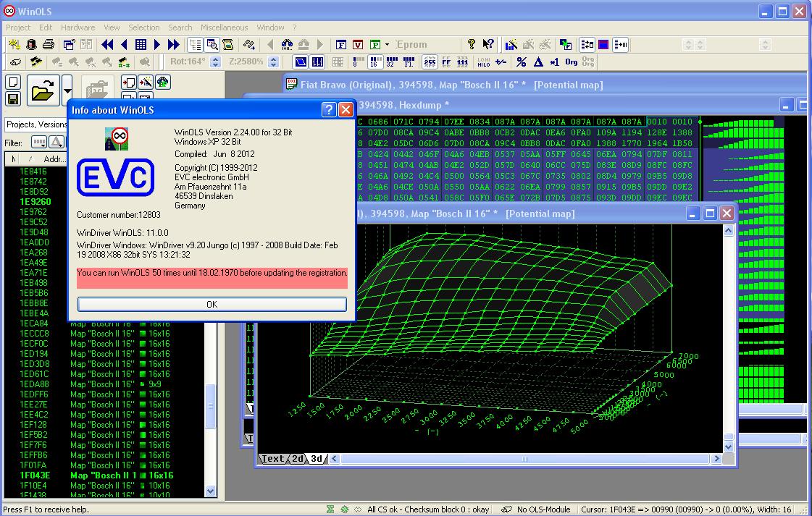Go to previous map with single-left arrow

pos(125,45)
